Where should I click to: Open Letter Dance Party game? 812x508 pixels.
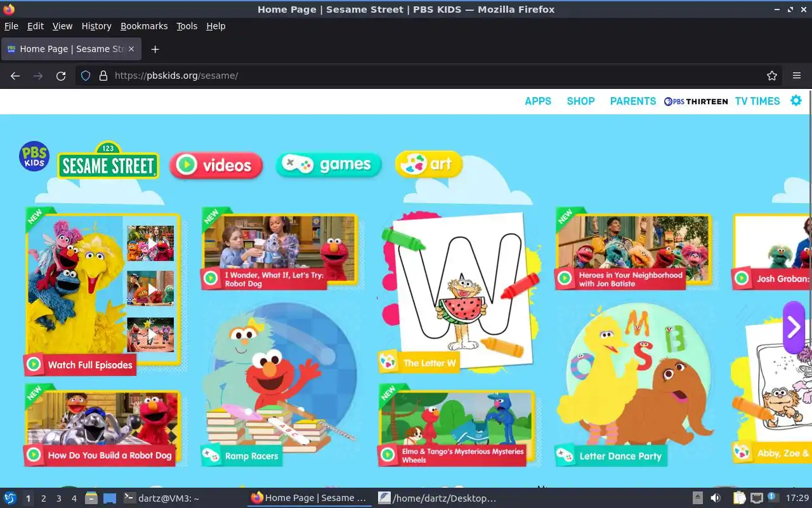(634, 384)
